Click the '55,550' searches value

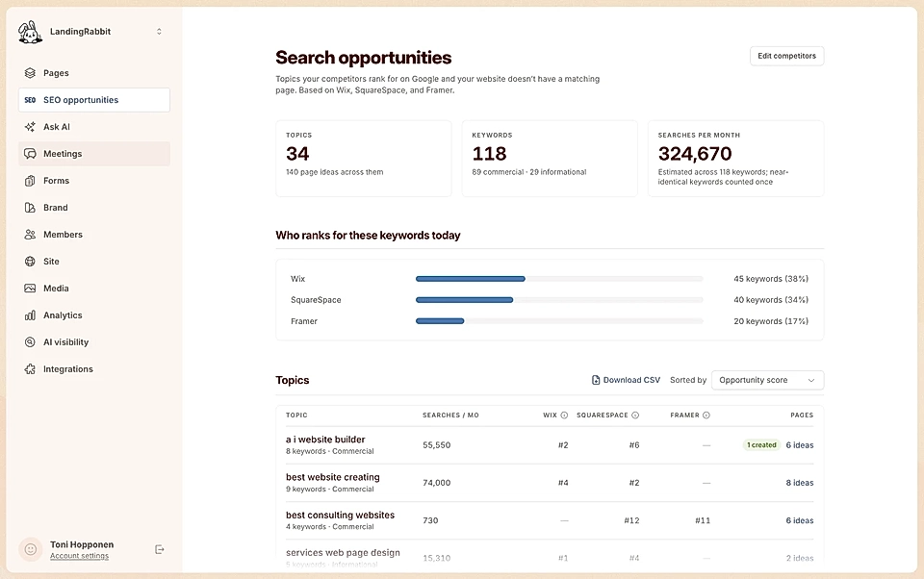(x=437, y=445)
